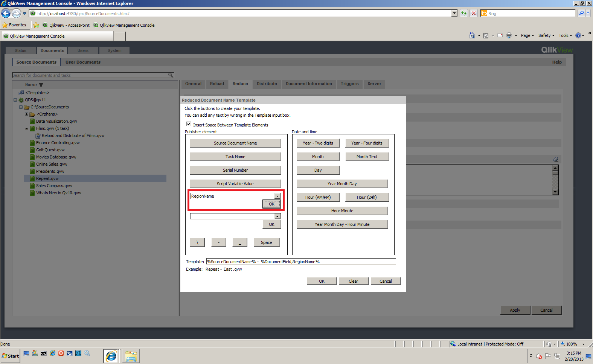
Task: Click the Space separator button
Action: (267, 242)
